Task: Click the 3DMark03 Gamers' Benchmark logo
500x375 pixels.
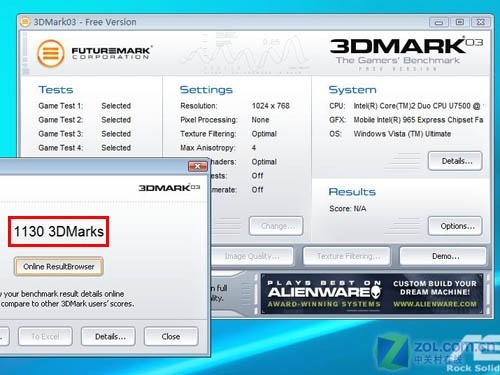Action: click(x=406, y=53)
